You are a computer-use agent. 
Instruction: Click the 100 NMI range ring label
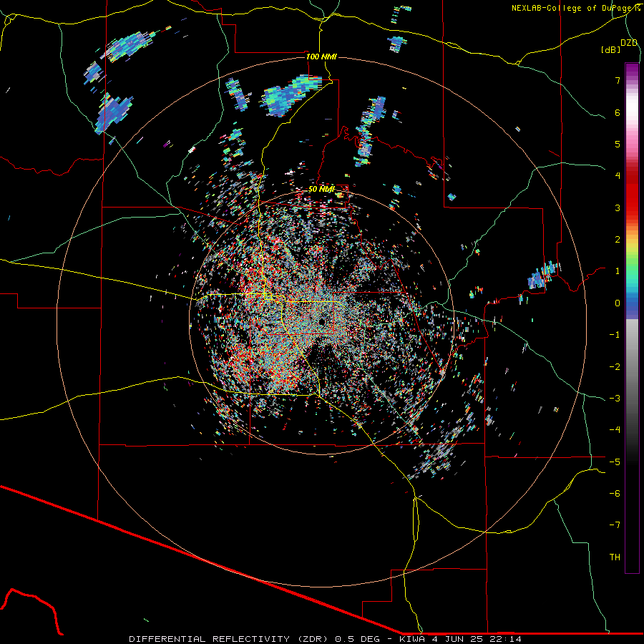point(321,57)
